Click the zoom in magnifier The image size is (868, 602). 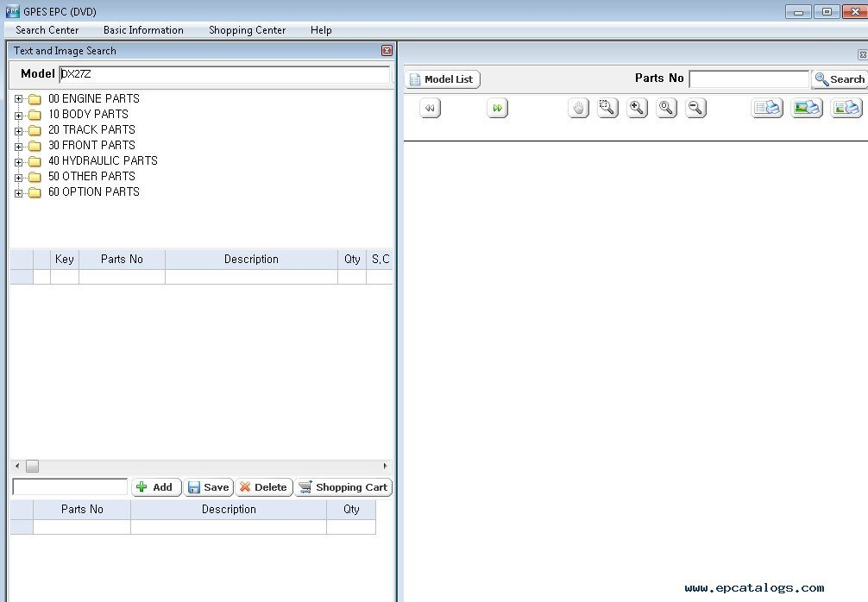click(x=637, y=108)
